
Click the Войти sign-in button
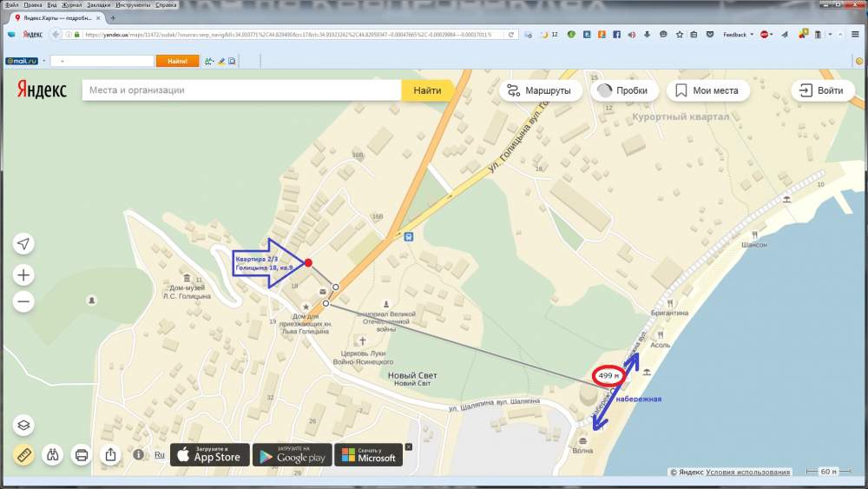pos(823,91)
